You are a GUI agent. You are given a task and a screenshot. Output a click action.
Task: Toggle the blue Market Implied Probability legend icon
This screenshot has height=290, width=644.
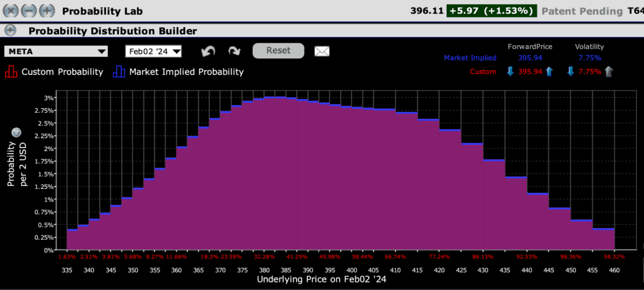119,72
